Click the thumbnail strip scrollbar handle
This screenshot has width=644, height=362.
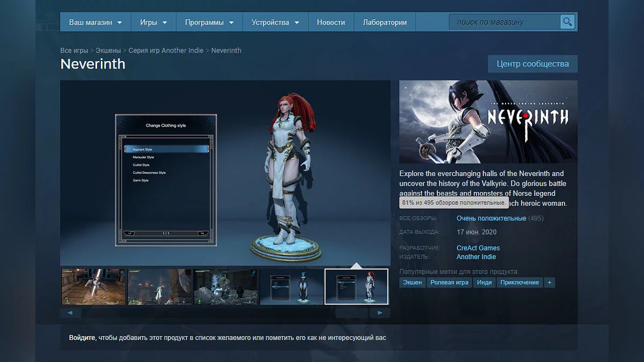pos(352,313)
